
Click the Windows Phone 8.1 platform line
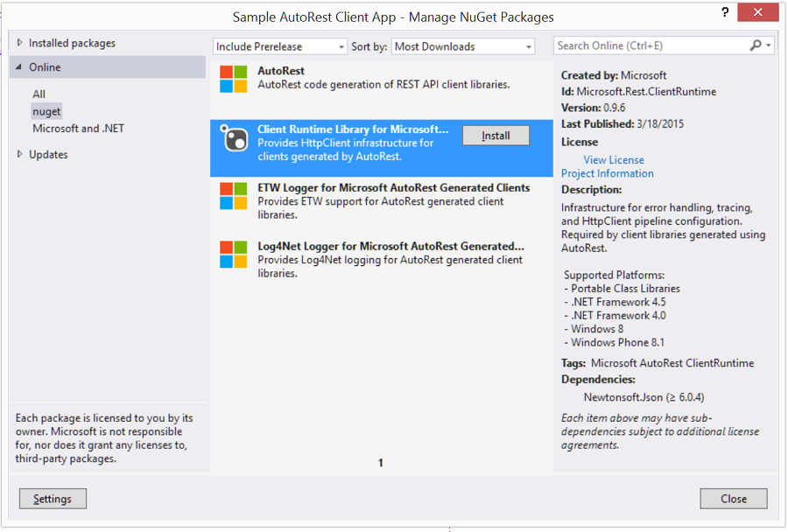[x=614, y=343]
